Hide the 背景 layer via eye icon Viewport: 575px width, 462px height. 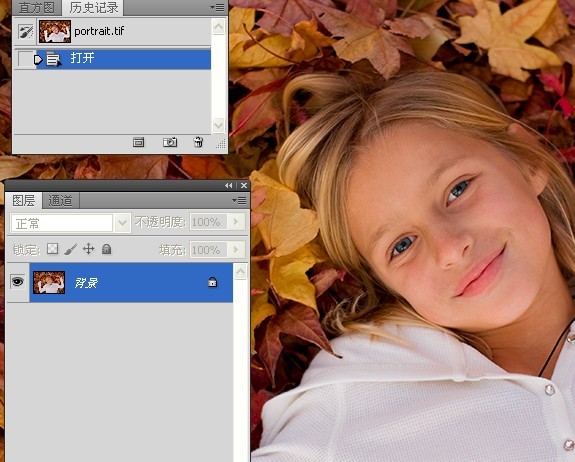[x=18, y=282]
